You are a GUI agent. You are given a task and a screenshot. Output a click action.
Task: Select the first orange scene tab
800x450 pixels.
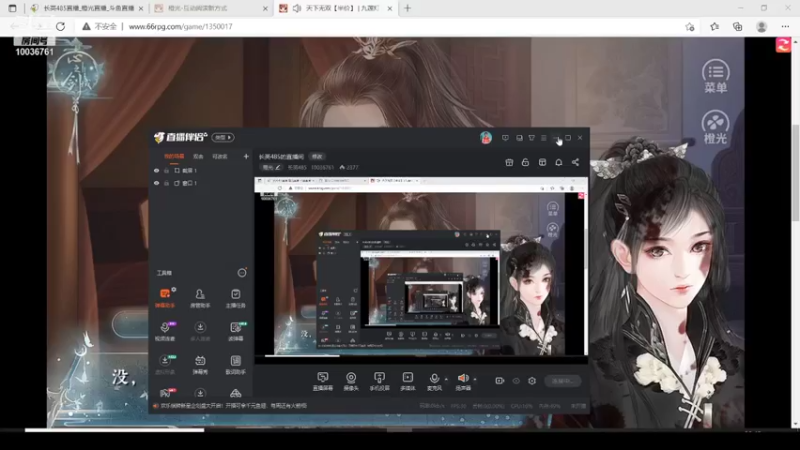pos(174,156)
